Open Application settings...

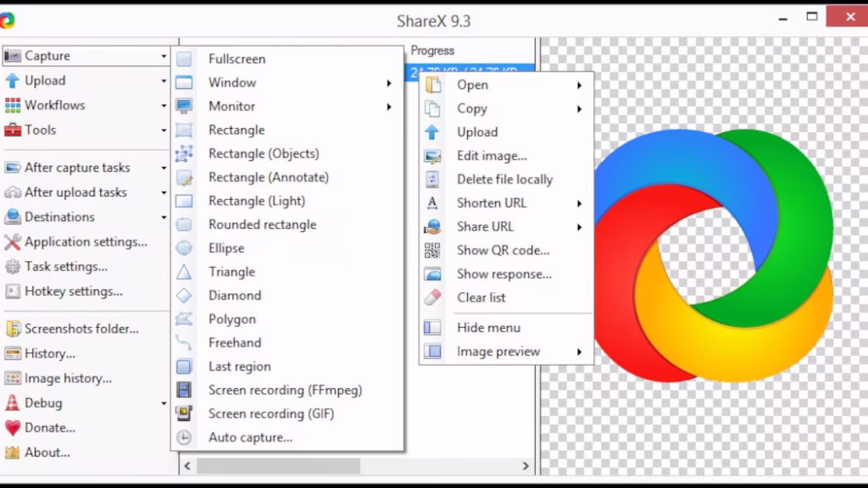pos(85,242)
